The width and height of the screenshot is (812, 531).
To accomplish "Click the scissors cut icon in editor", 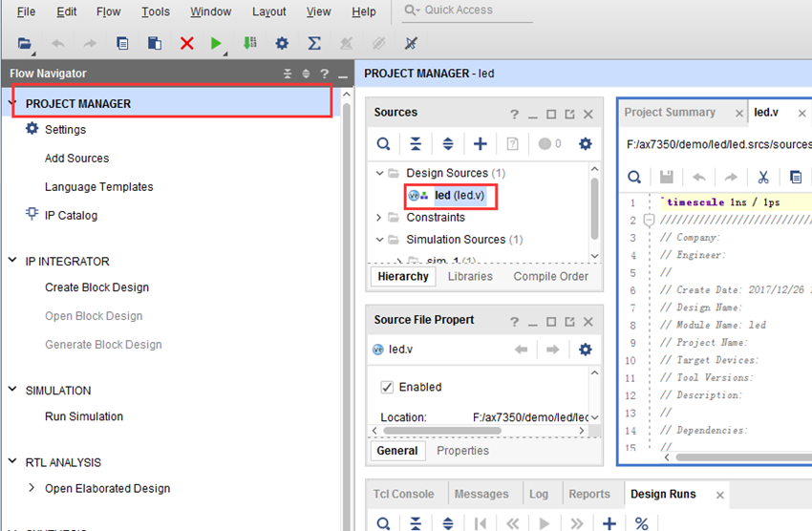I will click(x=763, y=178).
